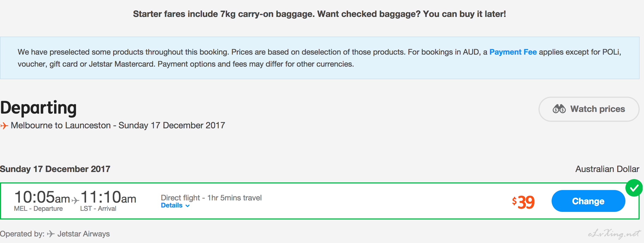Open the Payment Fee link

pyautogui.click(x=513, y=52)
